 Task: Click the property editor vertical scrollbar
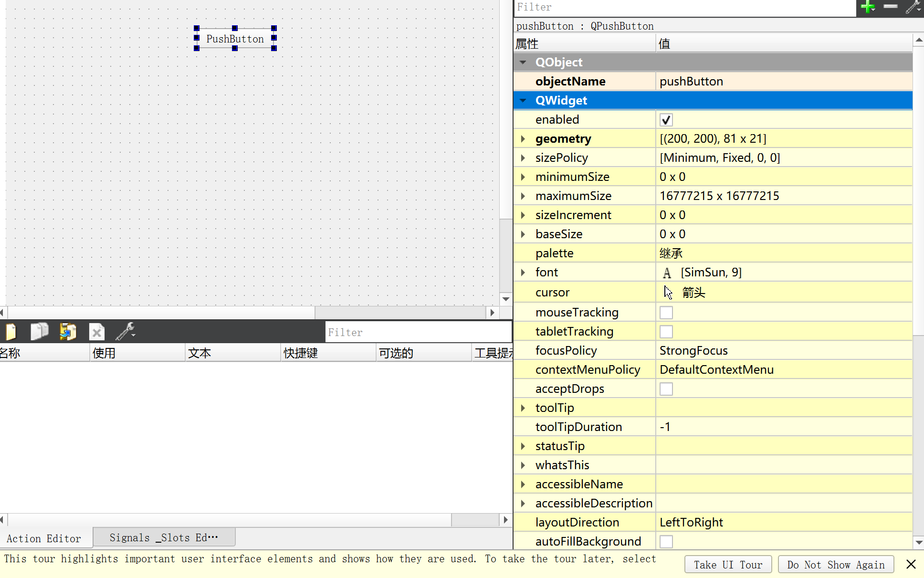coord(918,191)
